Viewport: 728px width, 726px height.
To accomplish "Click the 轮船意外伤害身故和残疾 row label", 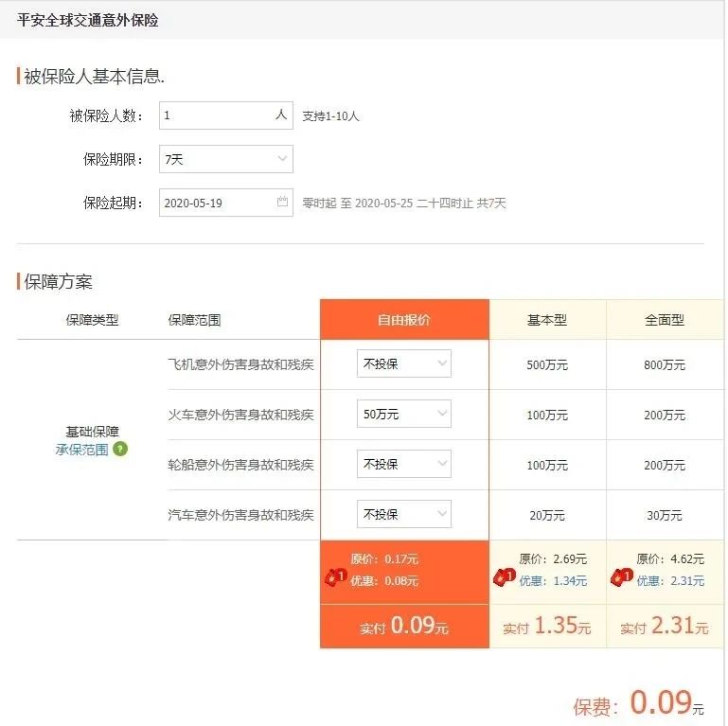I will pyautogui.click(x=241, y=465).
